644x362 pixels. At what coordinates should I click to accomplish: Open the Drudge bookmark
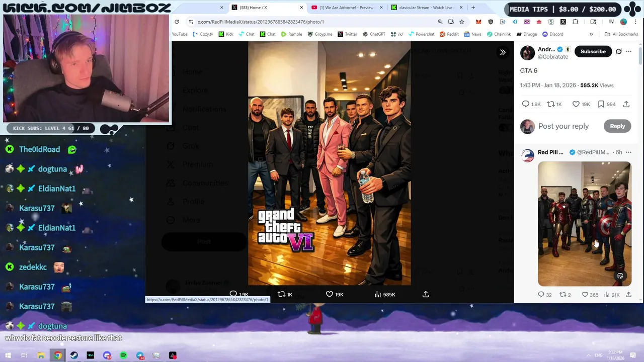click(526, 34)
